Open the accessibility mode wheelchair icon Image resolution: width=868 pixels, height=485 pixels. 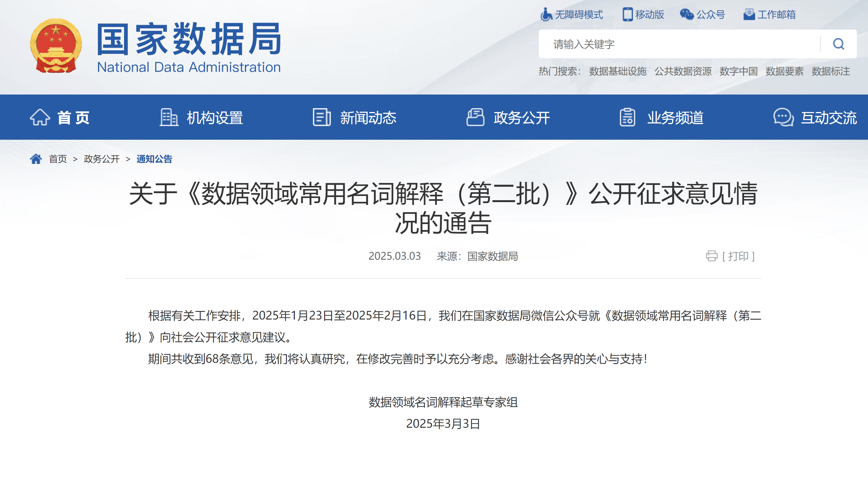coord(546,15)
